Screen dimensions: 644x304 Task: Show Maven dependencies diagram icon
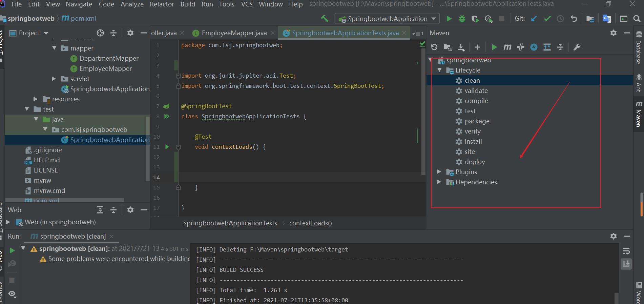547,47
